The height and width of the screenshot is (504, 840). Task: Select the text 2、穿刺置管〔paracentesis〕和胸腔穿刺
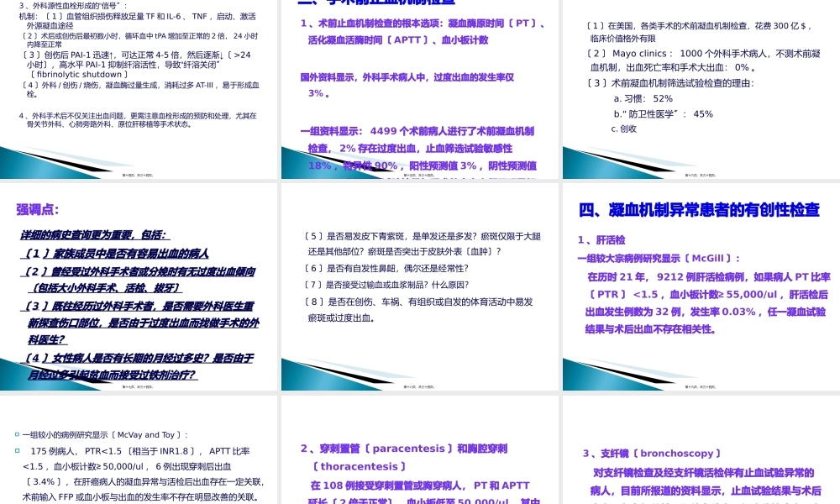(x=412, y=449)
